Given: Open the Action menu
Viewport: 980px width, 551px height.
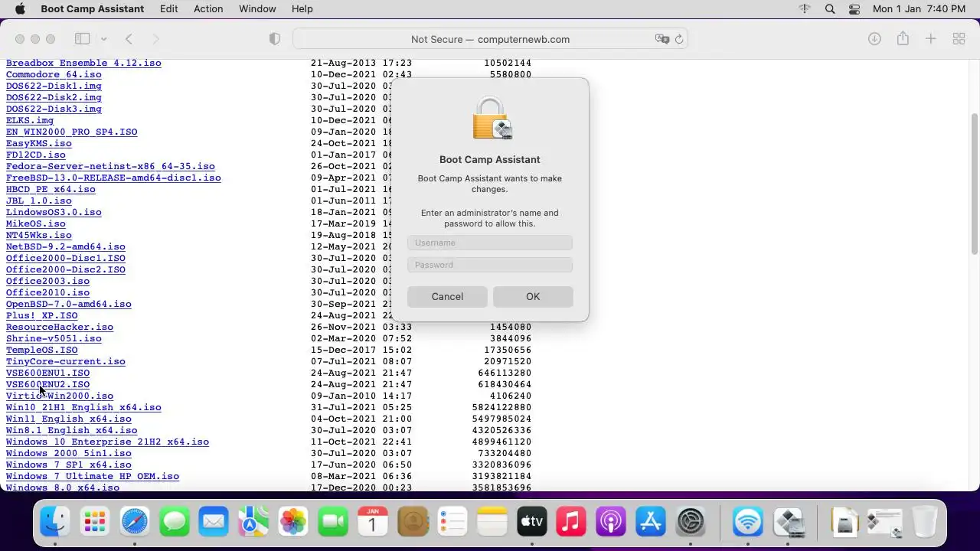Looking at the screenshot, I should pyautogui.click(x=208, y=9).
